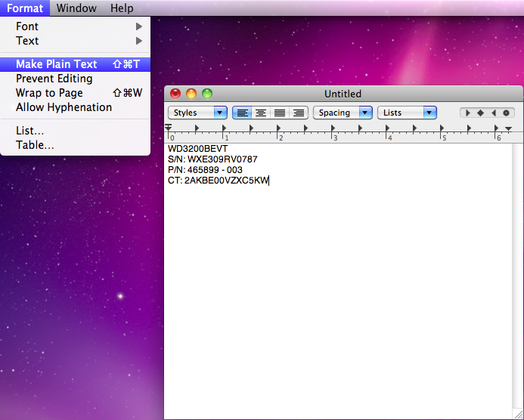Open the Lists dropdown
The height and width of the screenshot is (420, 524).
point(407,113)
